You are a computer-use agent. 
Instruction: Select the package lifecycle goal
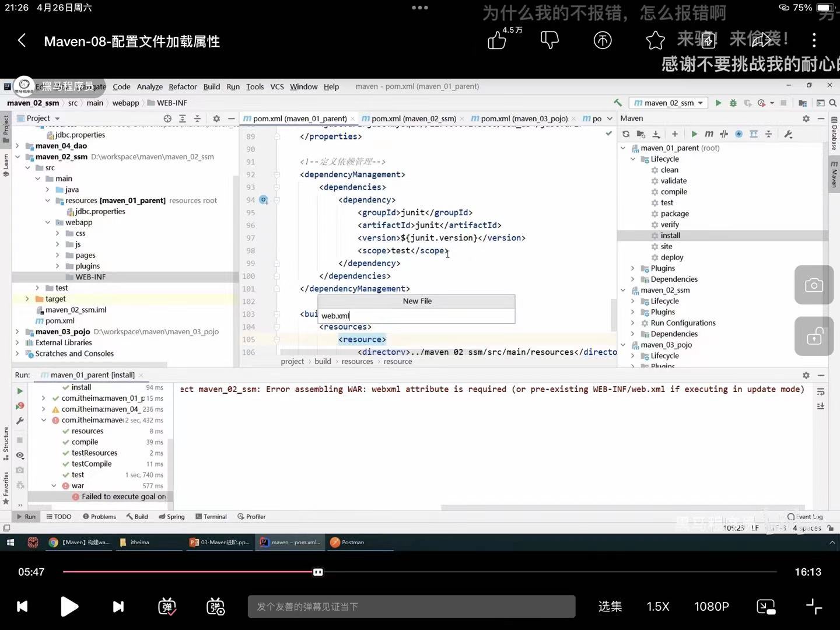(674, 213)
